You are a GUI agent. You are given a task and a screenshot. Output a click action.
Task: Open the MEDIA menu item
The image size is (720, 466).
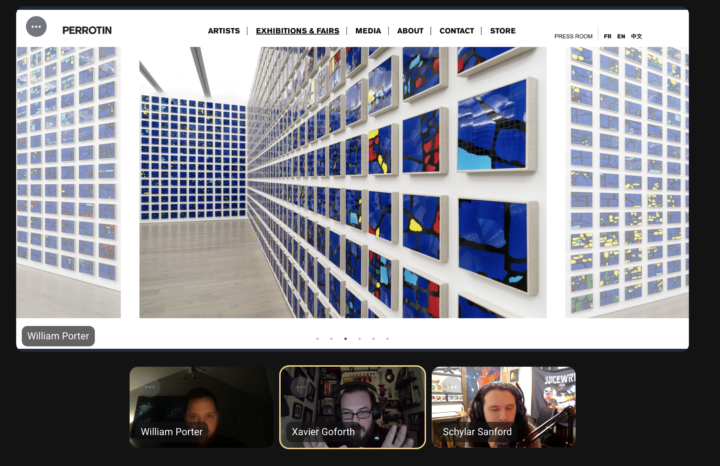pos(368,31)
